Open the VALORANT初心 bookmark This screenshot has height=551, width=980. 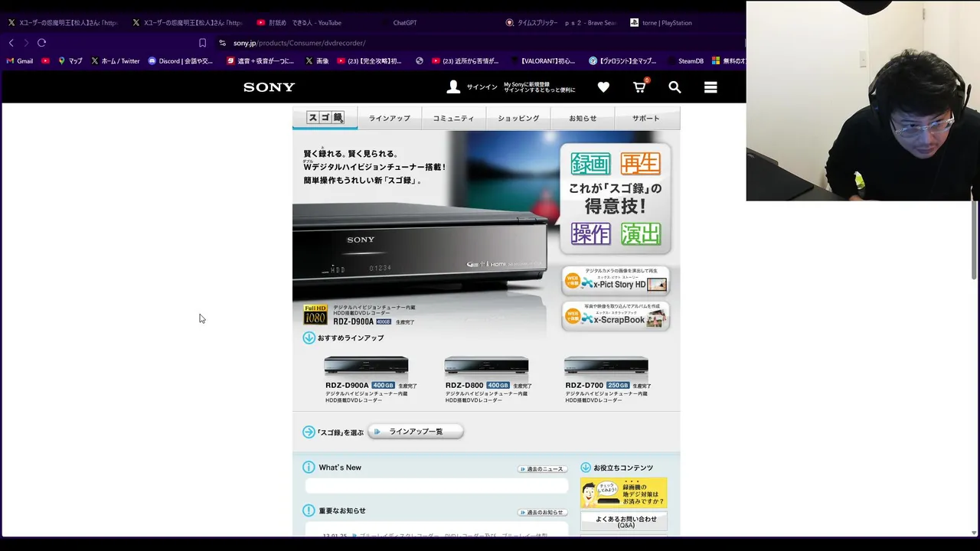tap(542, 61)
